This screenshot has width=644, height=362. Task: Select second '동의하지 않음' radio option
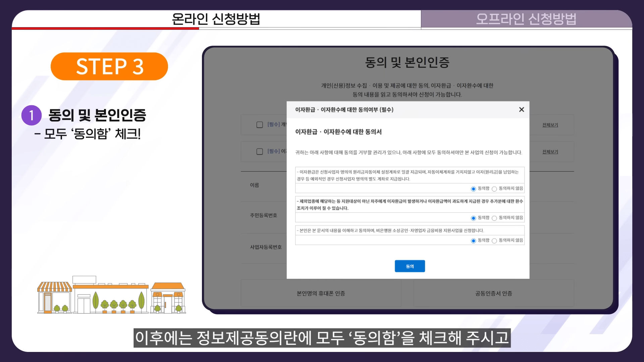494,218
